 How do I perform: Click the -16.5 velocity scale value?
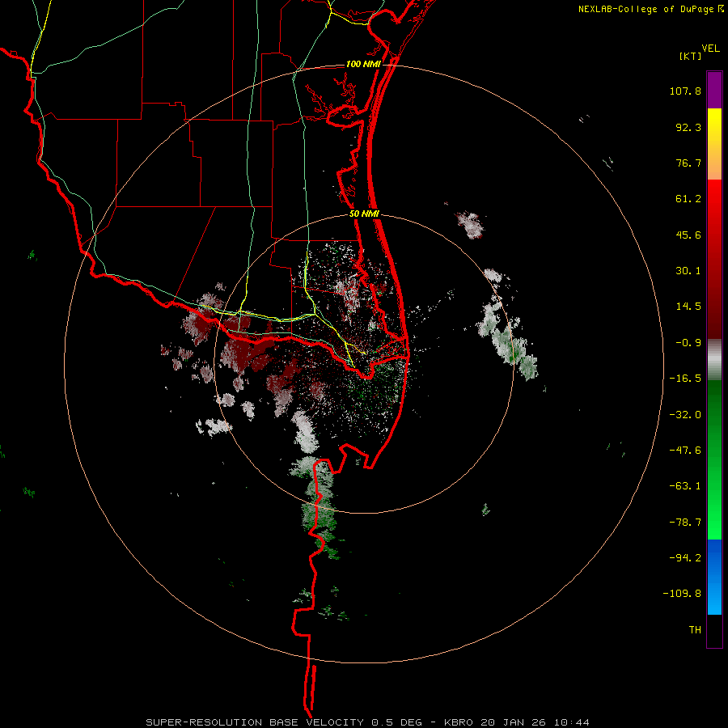[685, 379]
